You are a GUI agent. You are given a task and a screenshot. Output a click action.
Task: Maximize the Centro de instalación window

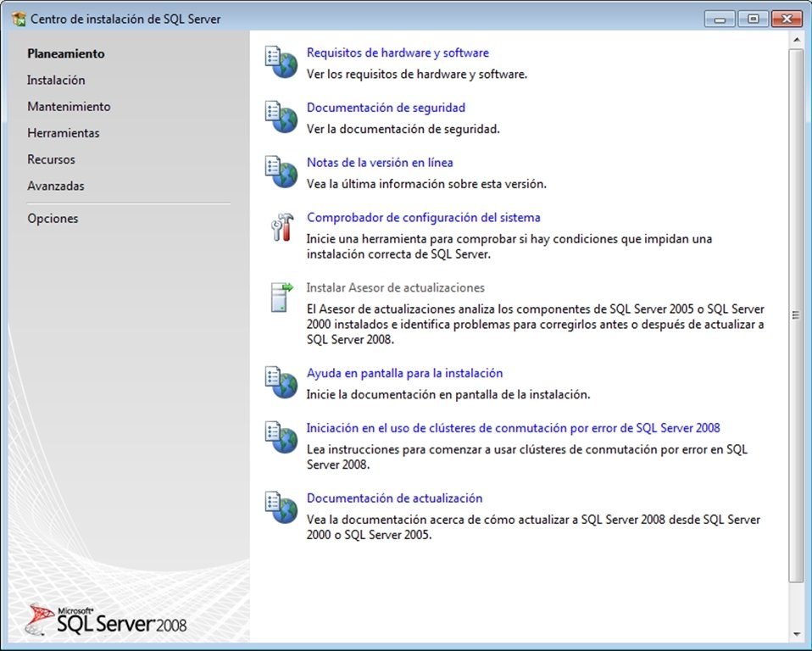753,19
